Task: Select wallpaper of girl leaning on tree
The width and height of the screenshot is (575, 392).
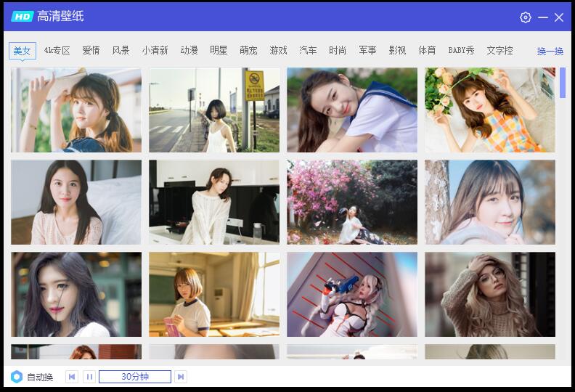Action: pyautogui.click(x=490, y=202)
